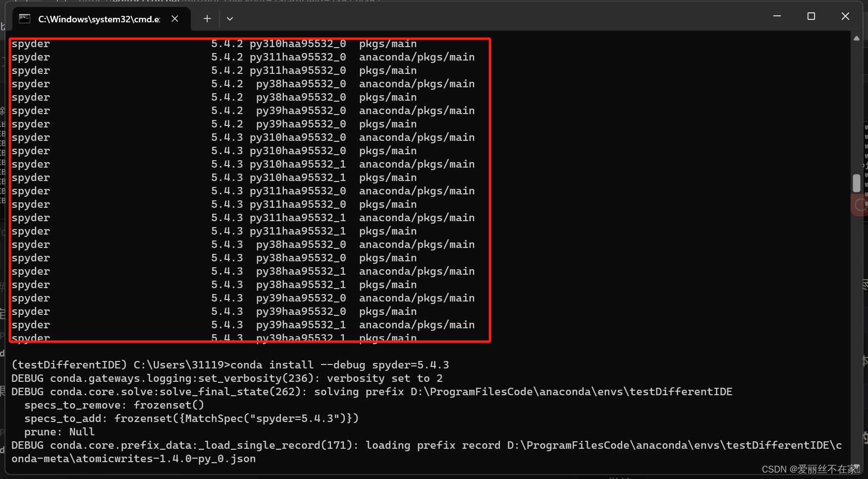868x479 pixels.
Task: Click the specs_to_add MatchSpec line
Action: point(191,419)
